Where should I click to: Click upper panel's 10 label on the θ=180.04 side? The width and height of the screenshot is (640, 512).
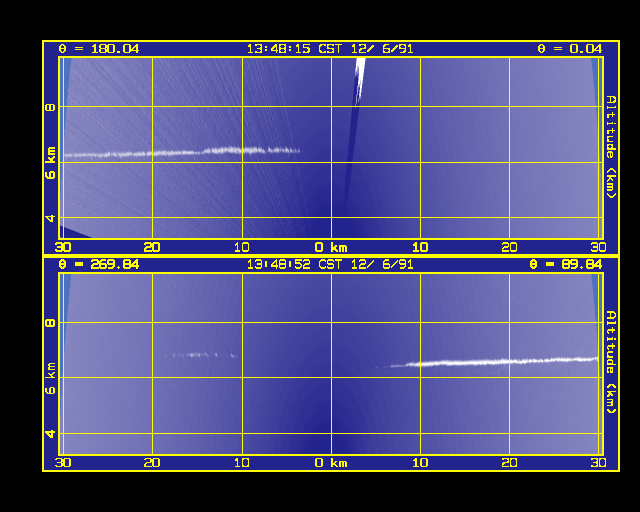[242, 247]
